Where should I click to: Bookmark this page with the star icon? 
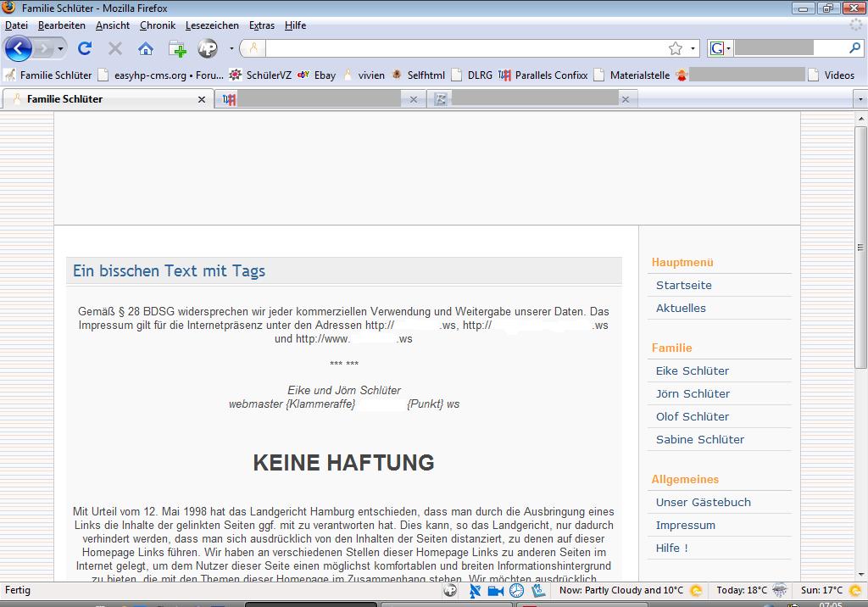[x=676, y=48]
